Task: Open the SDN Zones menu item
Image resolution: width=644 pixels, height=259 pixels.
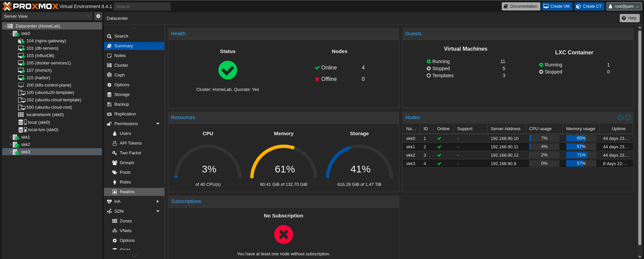Action: click(134, 221)
